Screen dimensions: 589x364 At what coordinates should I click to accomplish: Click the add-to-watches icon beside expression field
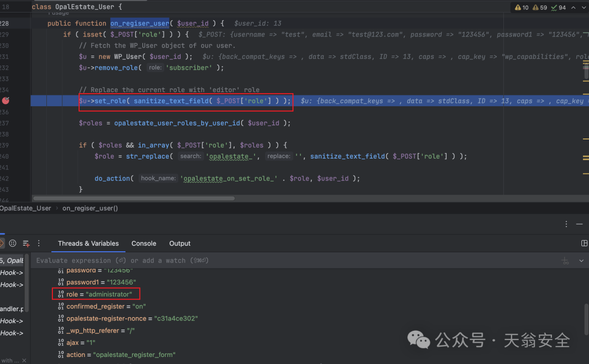coord(566,261)
